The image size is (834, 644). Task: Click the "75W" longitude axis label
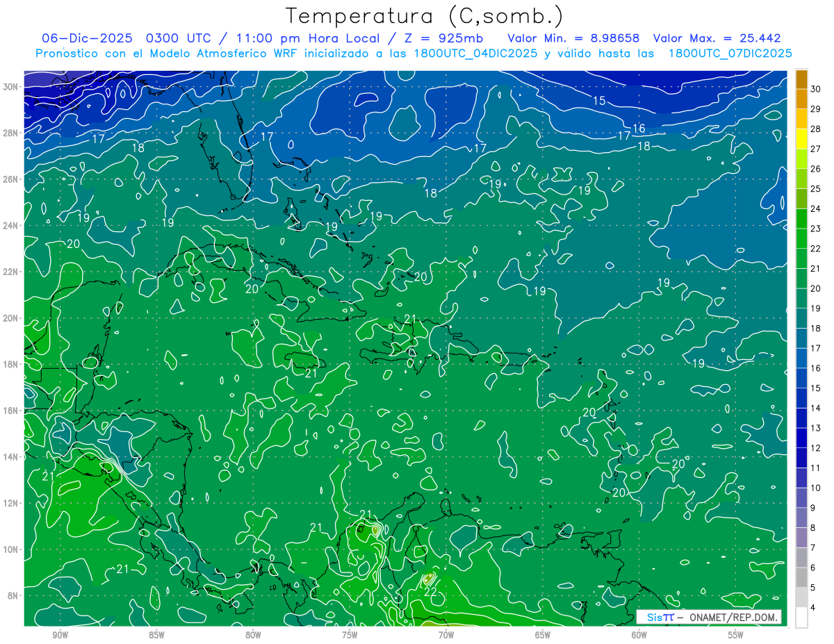(x=350, y=636)
